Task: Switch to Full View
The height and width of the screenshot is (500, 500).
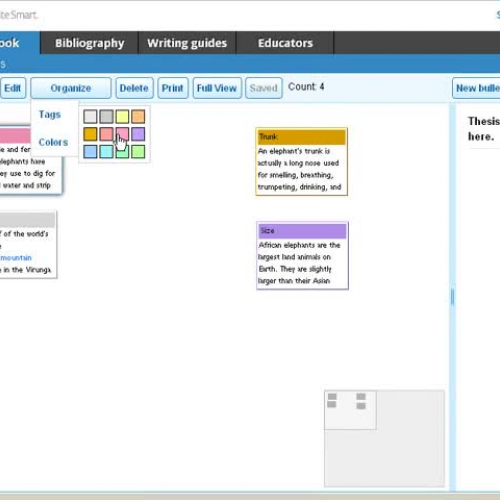Action: pyautogui.click(x=217, y=88)
